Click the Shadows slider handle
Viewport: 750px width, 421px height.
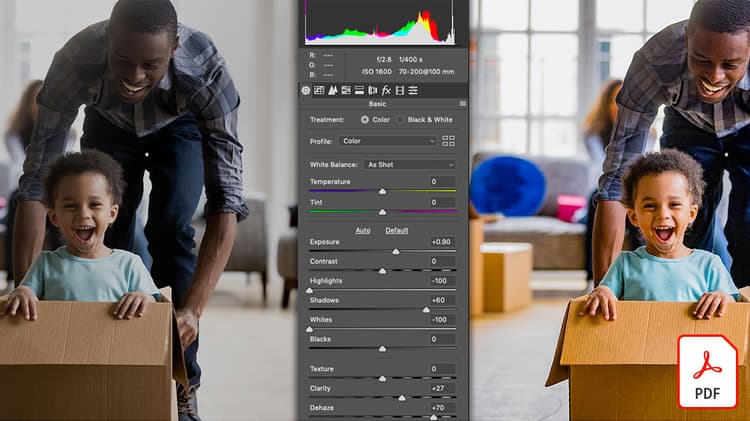click(426, 310)
